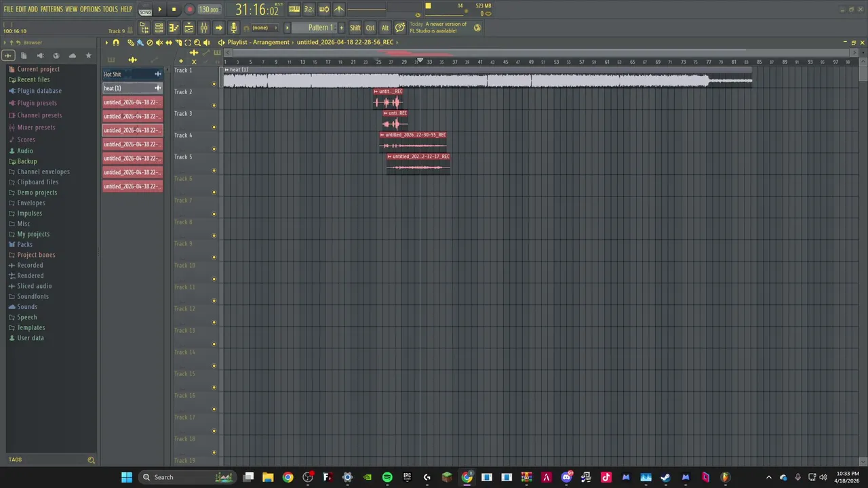Viewport: 868px width, 488px height.
Task: Open the playlist snap magnet options
Action: pos(115,43)
